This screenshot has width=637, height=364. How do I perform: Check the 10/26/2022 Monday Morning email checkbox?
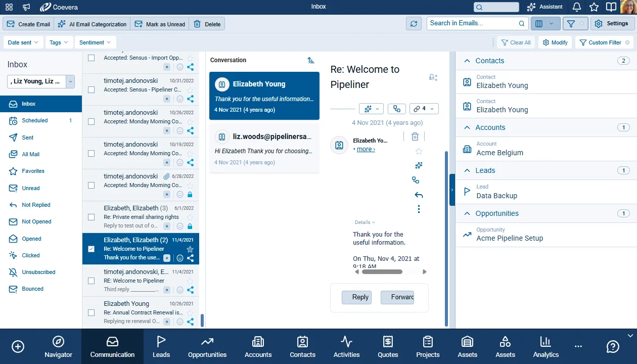[91, 121]
